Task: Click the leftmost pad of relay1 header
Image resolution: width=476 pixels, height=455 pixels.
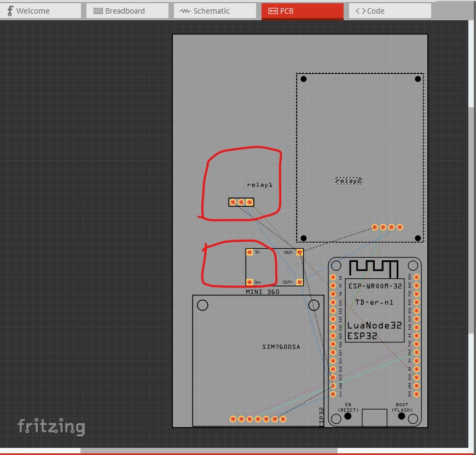Action: (233, 202)
